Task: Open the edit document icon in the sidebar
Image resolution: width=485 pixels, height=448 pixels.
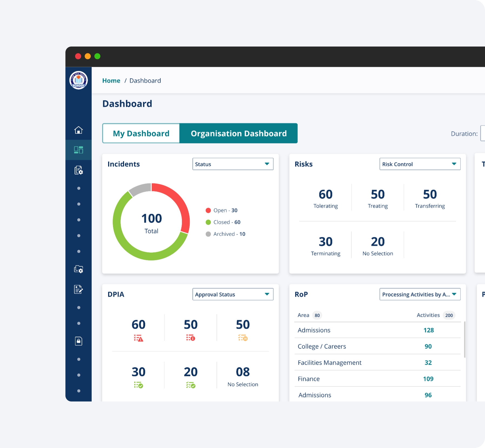Action: pyautogui.click(x=78, y=289)
